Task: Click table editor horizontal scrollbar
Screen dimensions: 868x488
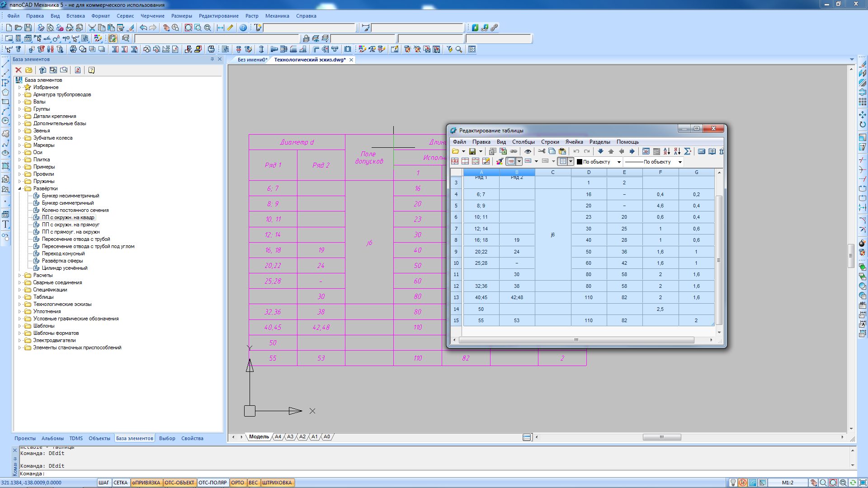Action: [576, 340]
